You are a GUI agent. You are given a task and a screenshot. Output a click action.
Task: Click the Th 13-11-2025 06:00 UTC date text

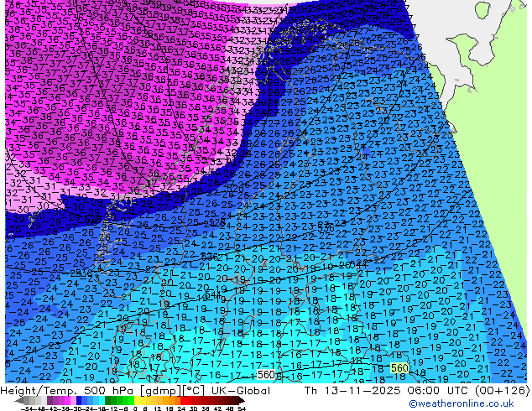click(384, 391)
